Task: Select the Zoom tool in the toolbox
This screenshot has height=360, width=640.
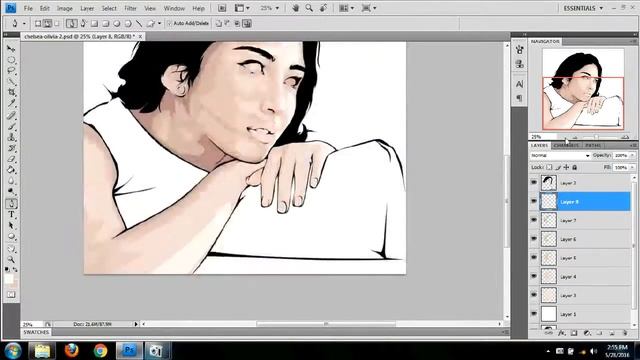Action: (x=11, y=259)
